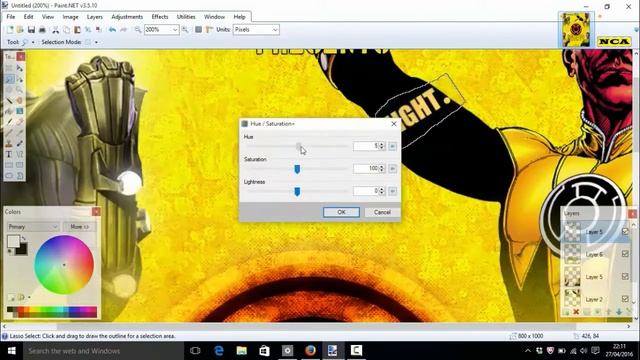Click the More >> button in Colors
The height and width of the screenshot is (360, 640).
coord(79,227)
